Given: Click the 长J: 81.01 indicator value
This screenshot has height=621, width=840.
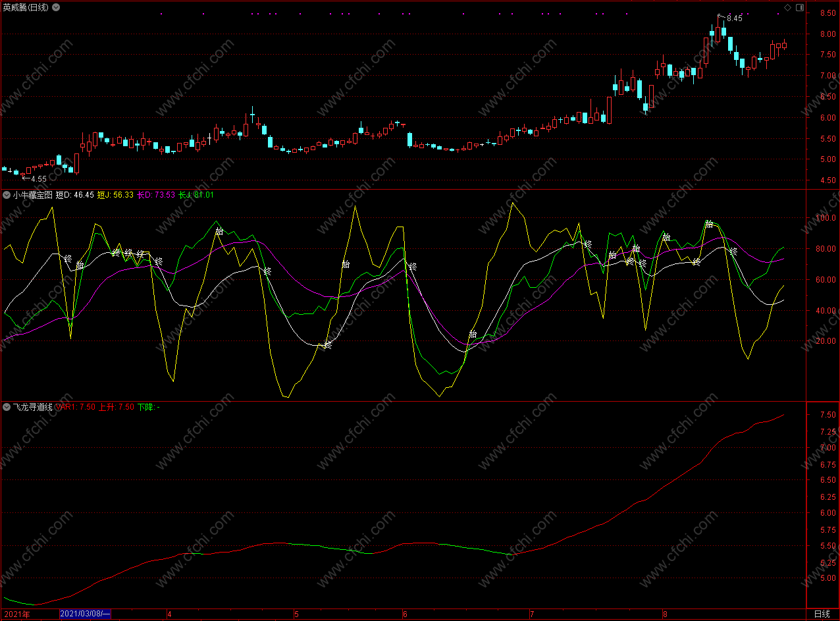Looking at the screenshot, I should (196, 195).
